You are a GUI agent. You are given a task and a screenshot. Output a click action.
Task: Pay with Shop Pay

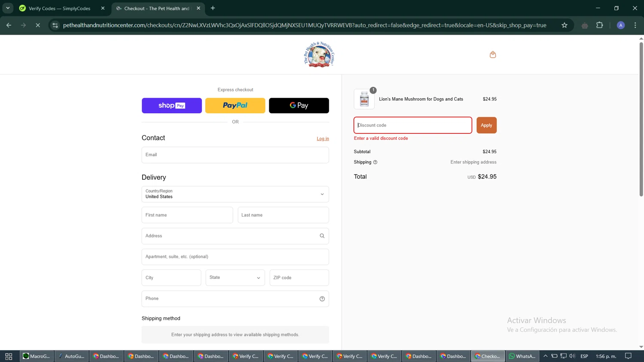pos(172,106)
